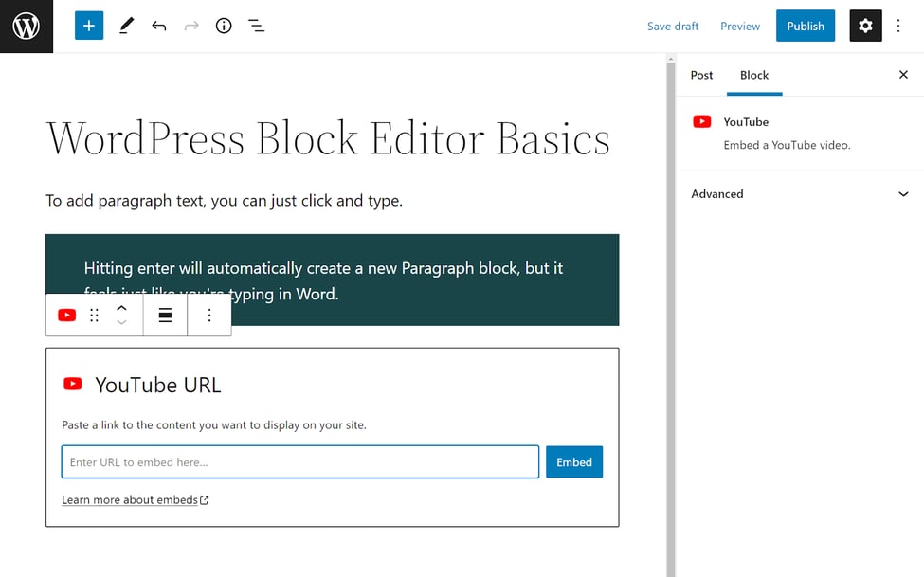This screenshot has width=924, height=577.
Task: Move the block down with the arrow
Action: tap(121, 323)
